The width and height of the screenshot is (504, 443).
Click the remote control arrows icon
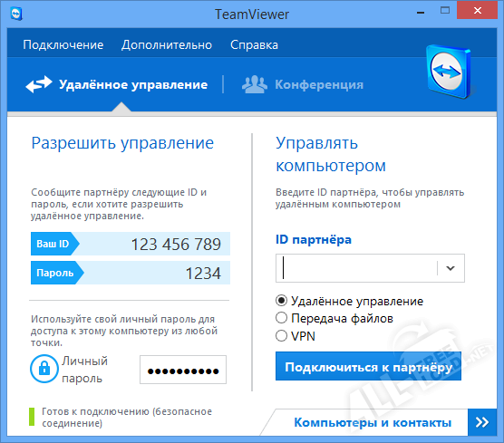(39, 84)
